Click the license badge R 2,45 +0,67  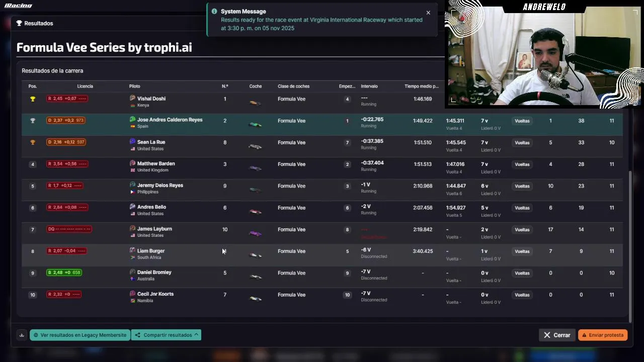pos(67,99)
